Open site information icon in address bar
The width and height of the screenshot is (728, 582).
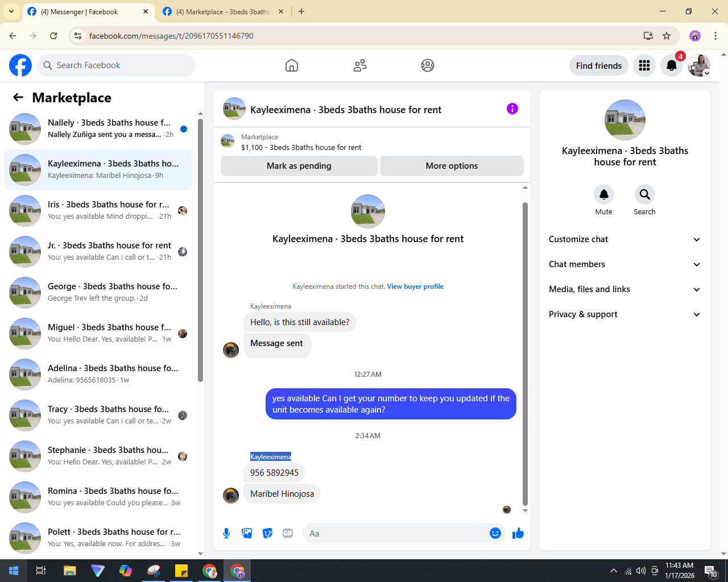[x=78, y=36]
